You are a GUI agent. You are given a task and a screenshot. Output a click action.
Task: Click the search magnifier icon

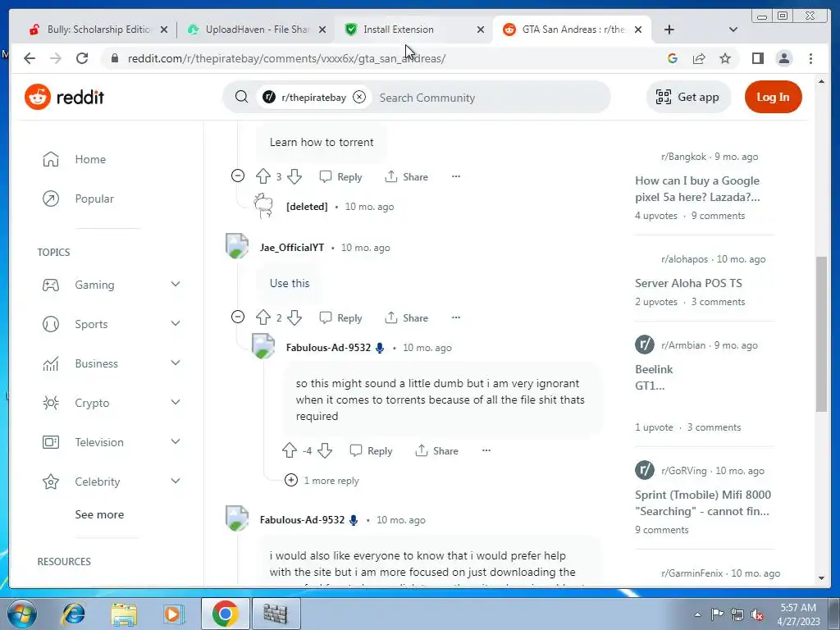[x=242, y=97]
